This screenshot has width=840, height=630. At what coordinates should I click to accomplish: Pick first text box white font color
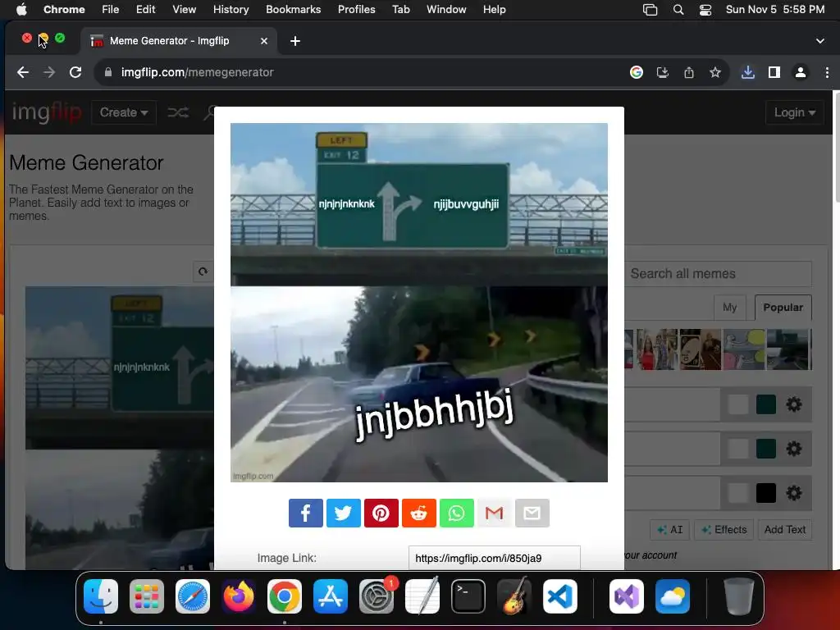(x=738, y=404)
